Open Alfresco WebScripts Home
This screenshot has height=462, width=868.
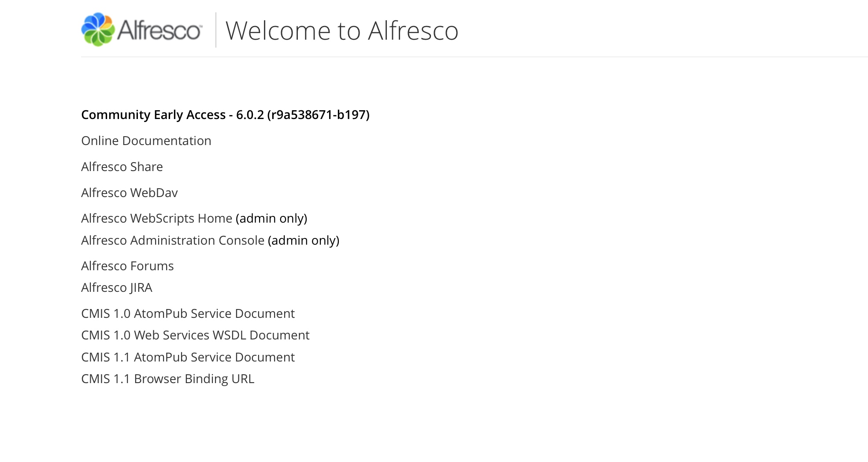[156, 218]
